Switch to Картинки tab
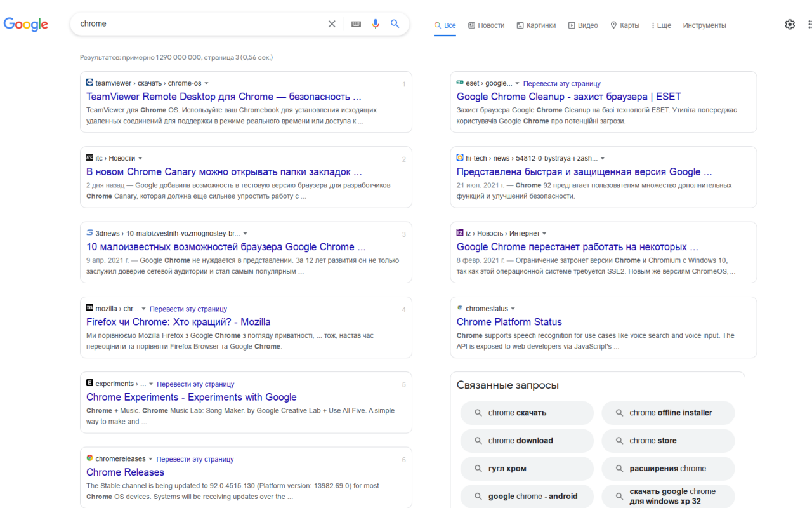Screen dimensions: 812x508 536,25
